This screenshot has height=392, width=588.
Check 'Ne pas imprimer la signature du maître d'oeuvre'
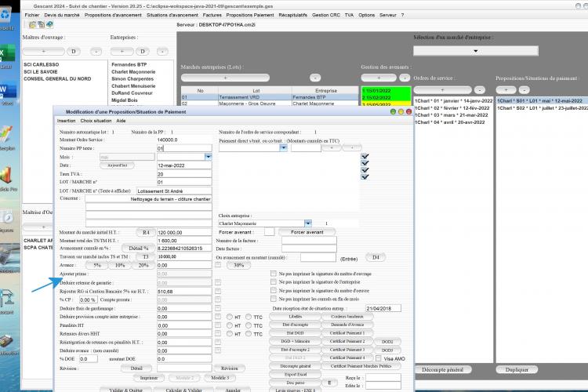pos(274,291)
